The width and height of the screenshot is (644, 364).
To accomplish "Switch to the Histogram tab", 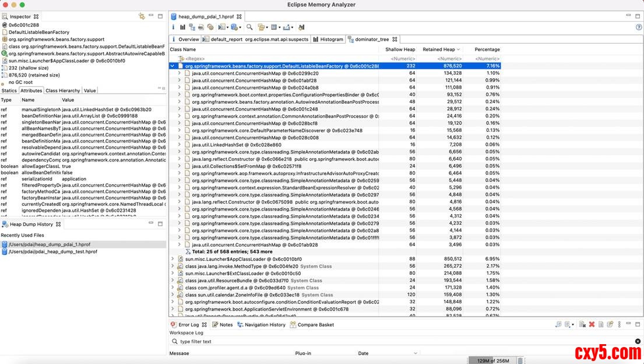I will coord(328,40).
